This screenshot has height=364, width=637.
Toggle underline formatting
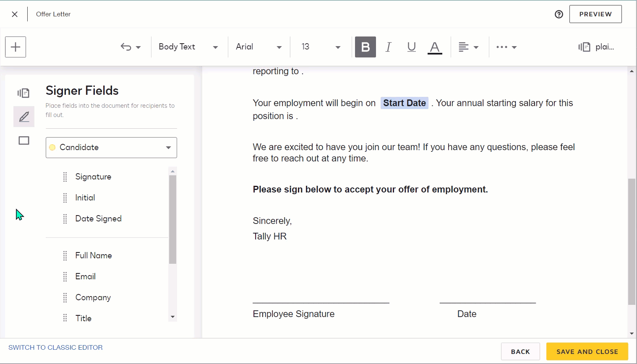click(x=411, y=47)
